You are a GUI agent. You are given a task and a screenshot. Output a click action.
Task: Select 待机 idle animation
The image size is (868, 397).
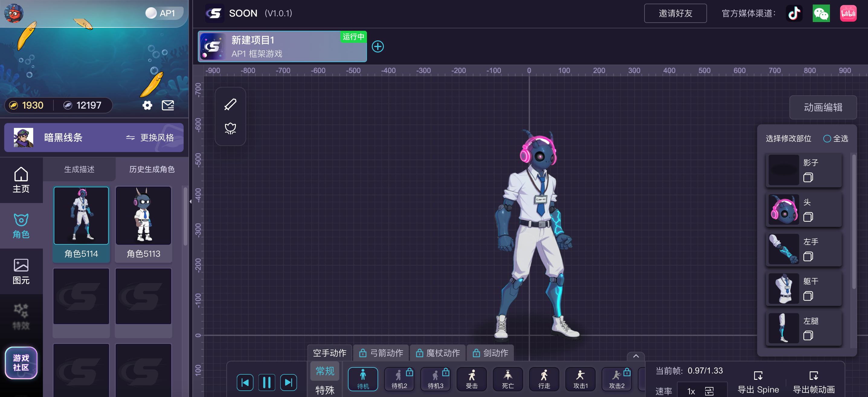tap(362, 379)
